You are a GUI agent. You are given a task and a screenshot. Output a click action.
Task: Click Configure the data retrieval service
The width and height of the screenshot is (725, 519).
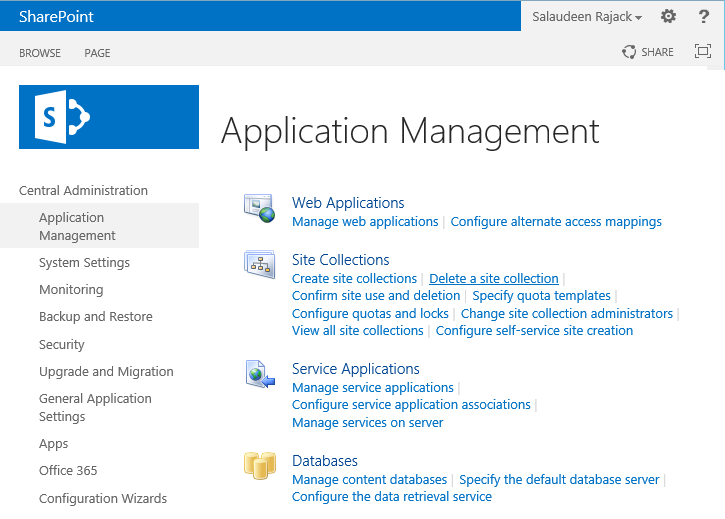pyautogui.click(x=392, y=497)
